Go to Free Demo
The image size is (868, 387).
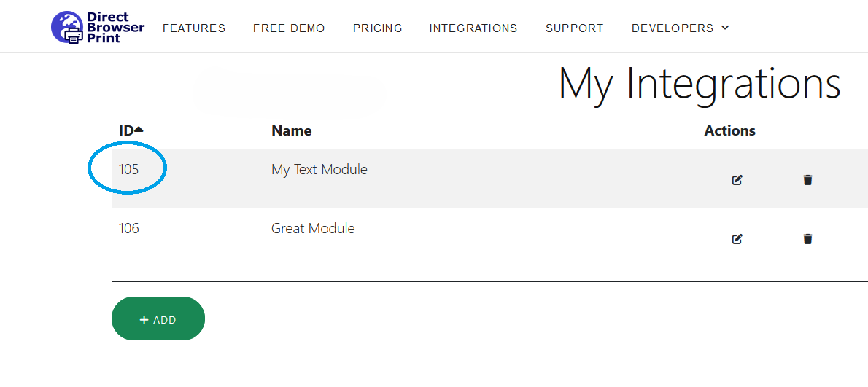[289, 28]
